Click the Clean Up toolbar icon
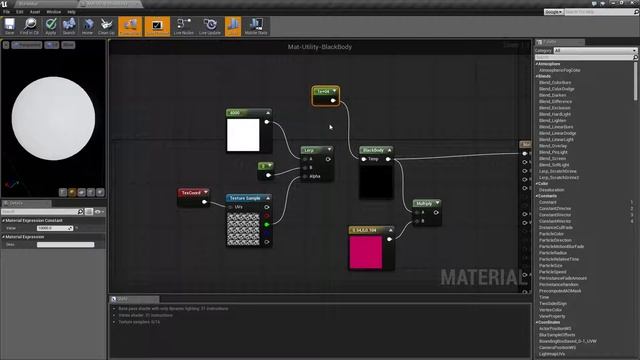The image size is (640, 360). pos(107,26)
